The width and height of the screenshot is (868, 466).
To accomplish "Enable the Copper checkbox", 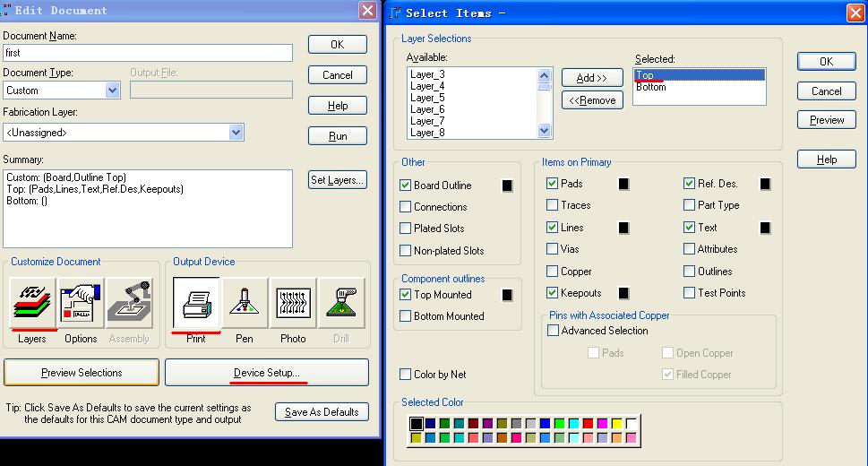I will tap(552, 271).
